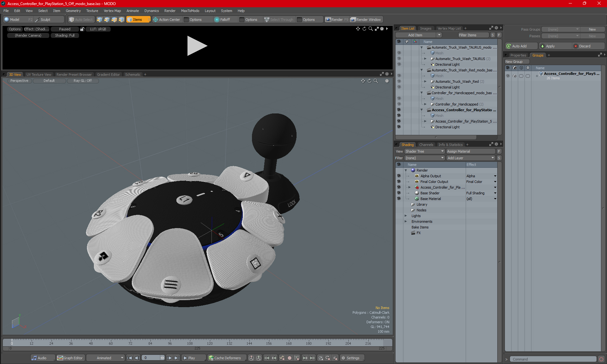Image resolution: width=607 pixels, height=364 pixels.
Task: Select the materials selection mode icon
Action: (x=121, y=20)
